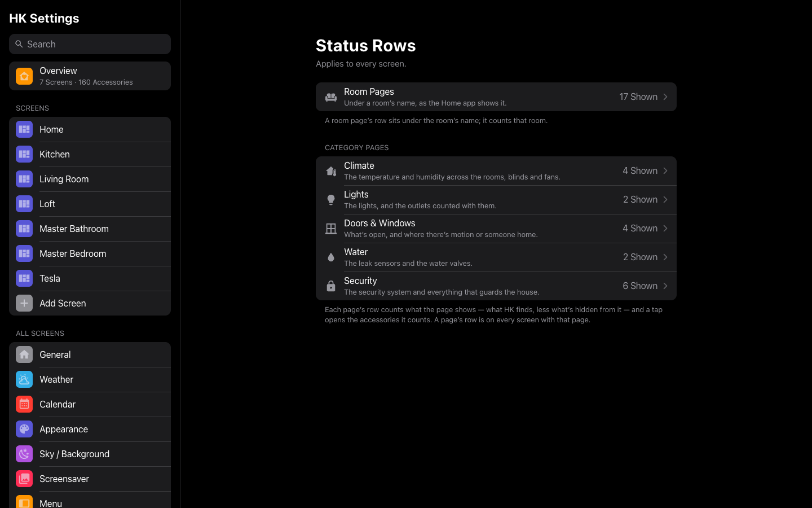Select Overview in the sidebar
The image size is (812, 508).
tap(90, 76)
